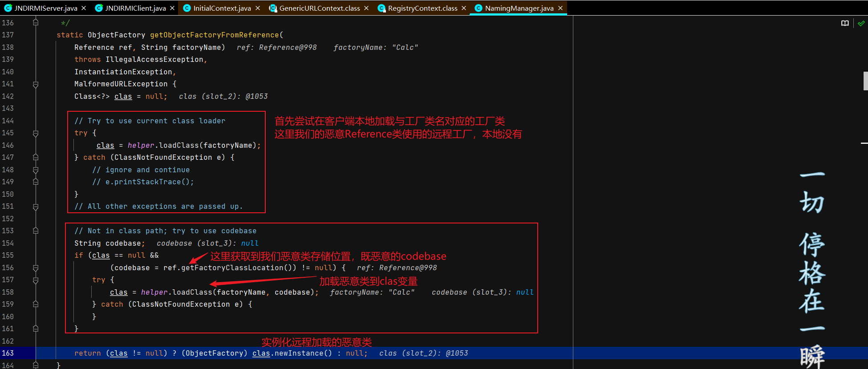868x369 pixels.
Task: Toggle fold marker at line 159
Action: click(36, 304)
